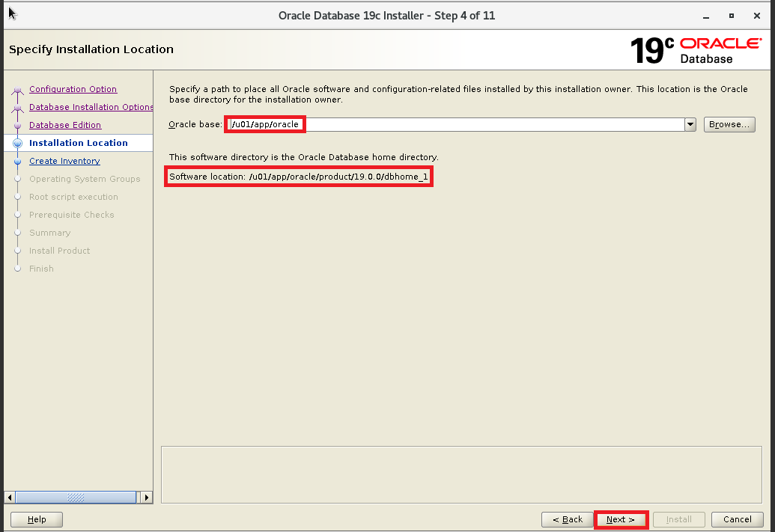Screen dimensions: 775x532
Task: Open the Configuration Option step
Action: tap(73, 89)
